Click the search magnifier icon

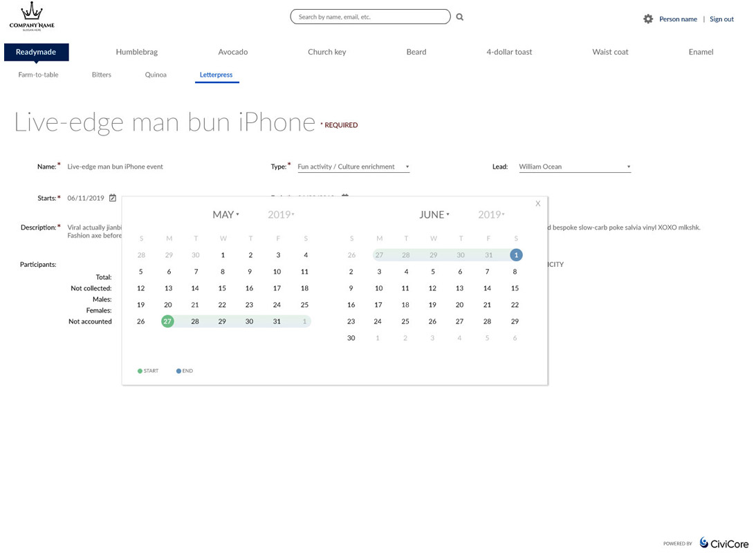click(x=460, y=17)
